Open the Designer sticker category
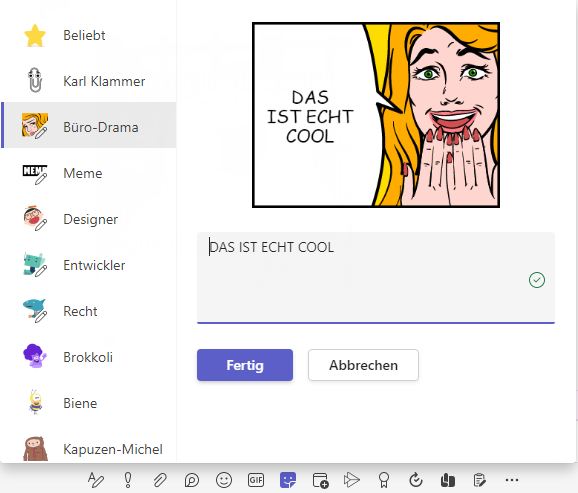This screenshot has width=578, height=493. tap(89, 219)
